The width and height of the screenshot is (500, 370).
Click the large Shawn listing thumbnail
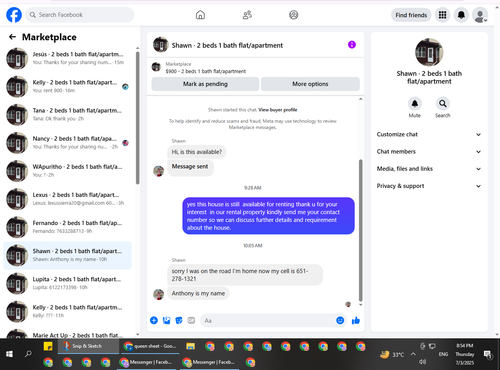[429, 52]
